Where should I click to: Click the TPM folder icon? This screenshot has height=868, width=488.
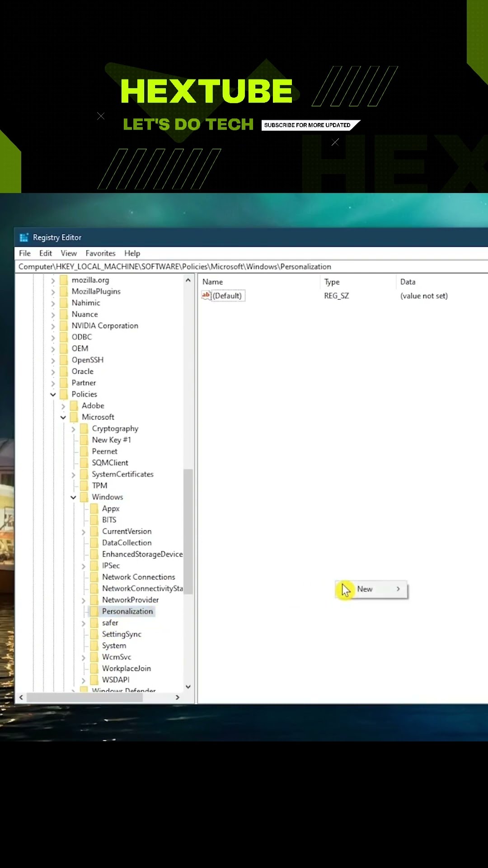[84, 486]
